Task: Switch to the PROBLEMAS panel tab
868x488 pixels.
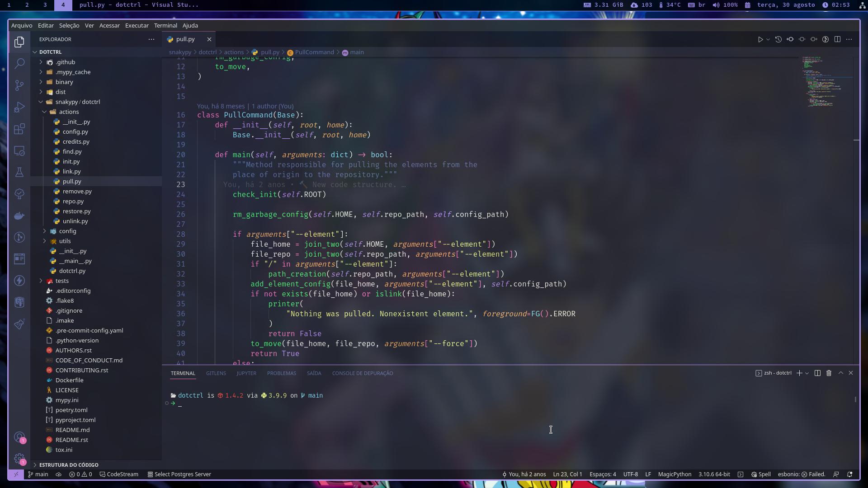Action: click(281, 373)
